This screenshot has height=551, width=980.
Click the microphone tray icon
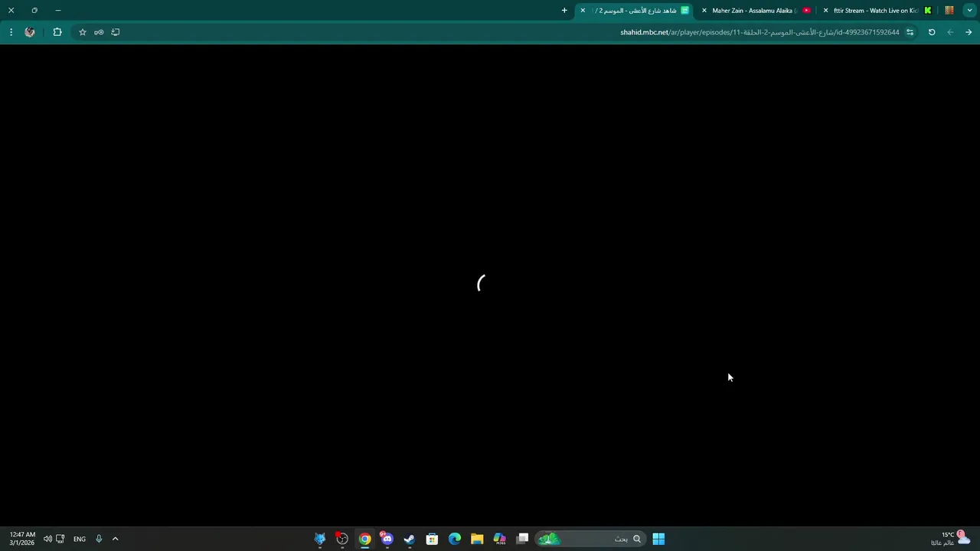click(x=99, y=539)
